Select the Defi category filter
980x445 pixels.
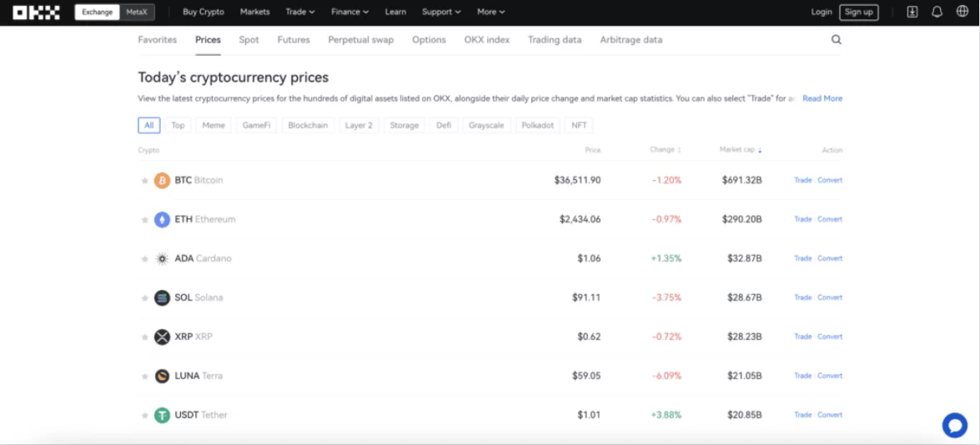pos(444,126)
